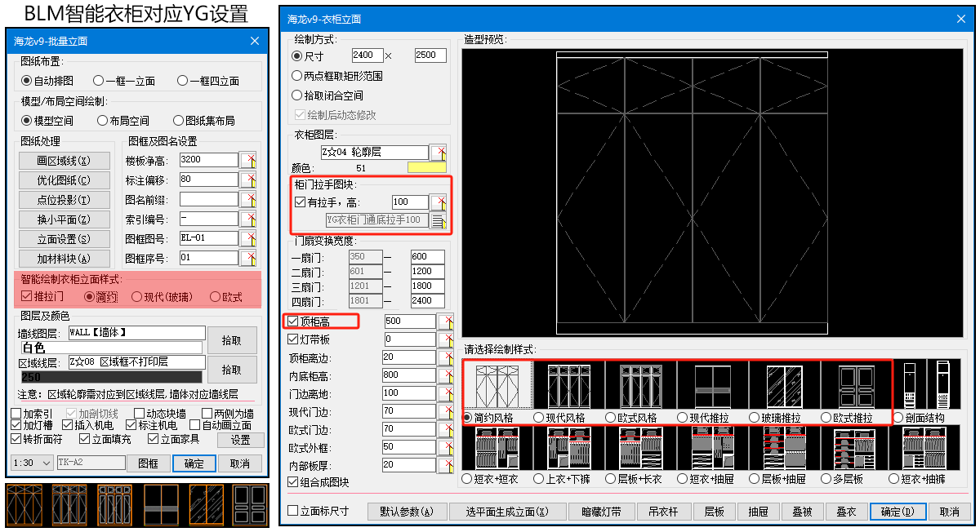The image size is (980, 532).
Task: Close the 海龙v9-衣柜立面 dialog
Action: coord(960,19)
